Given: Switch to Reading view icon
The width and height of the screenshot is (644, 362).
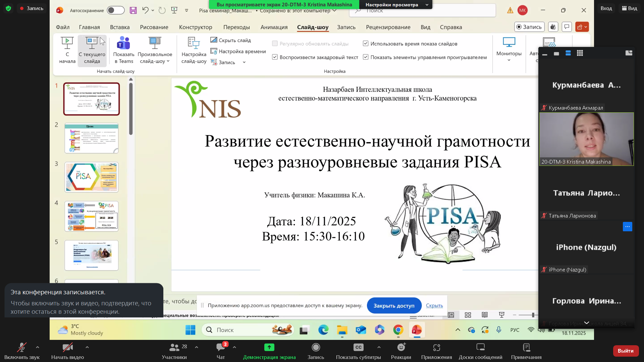Looking at the screenshot, I should click(485, 315).
